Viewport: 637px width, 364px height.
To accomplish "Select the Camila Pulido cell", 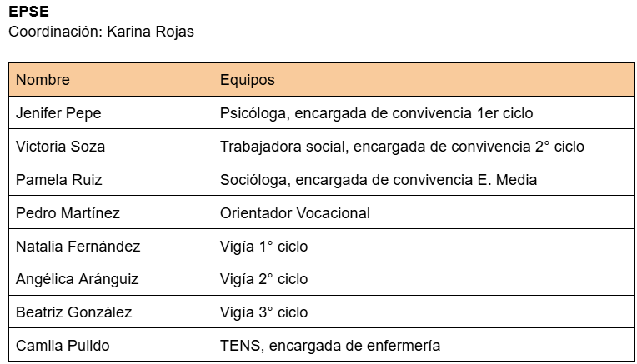I will pos(63,345).
